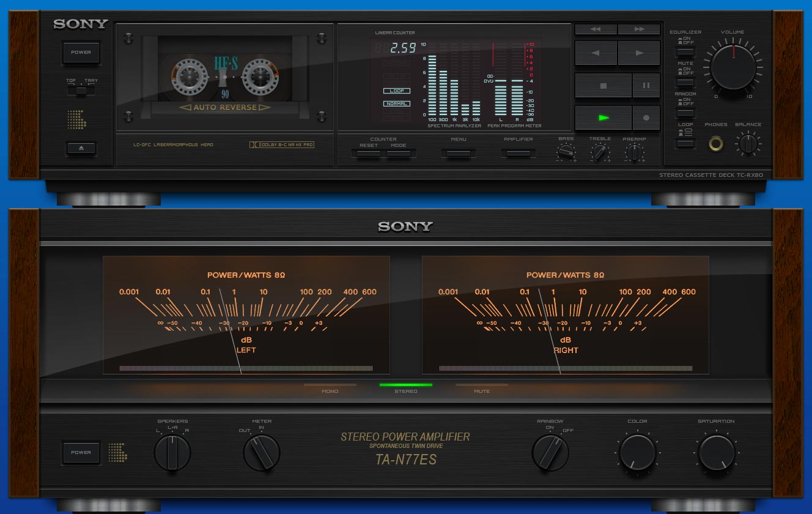Click the single right arrow forward-play button

tap(640, 53)
